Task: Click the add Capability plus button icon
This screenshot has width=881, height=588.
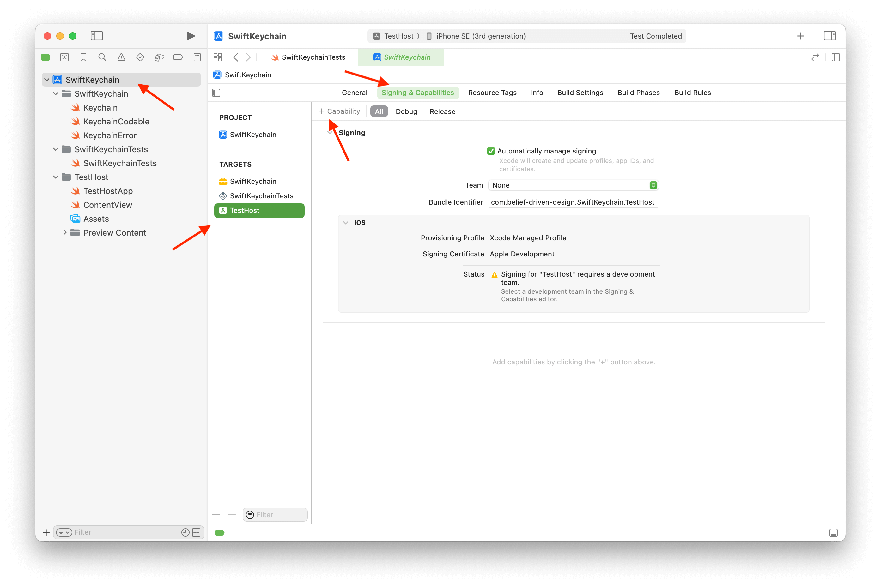Action: pos(321,111)
